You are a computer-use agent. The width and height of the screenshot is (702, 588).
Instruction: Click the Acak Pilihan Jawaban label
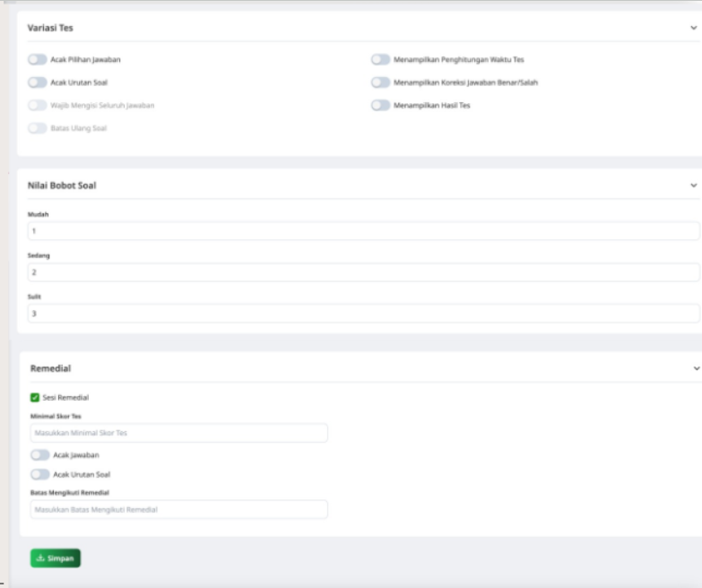[85, 59]
